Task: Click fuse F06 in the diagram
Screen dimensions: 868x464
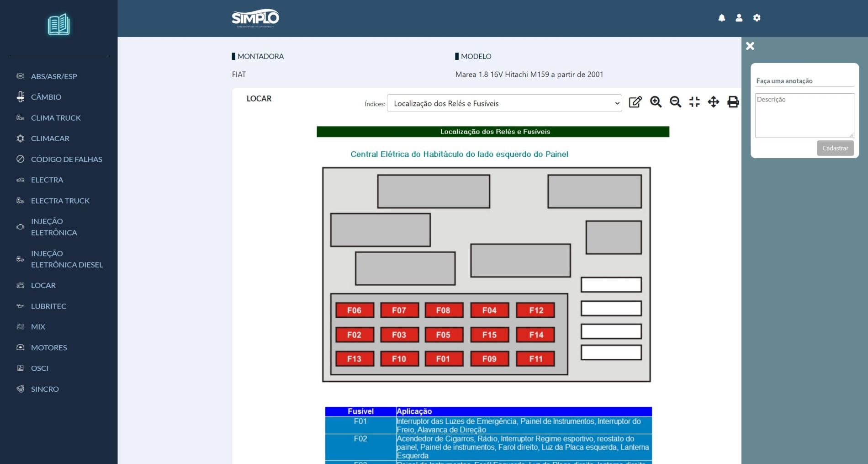Action: tap(354, 310)
